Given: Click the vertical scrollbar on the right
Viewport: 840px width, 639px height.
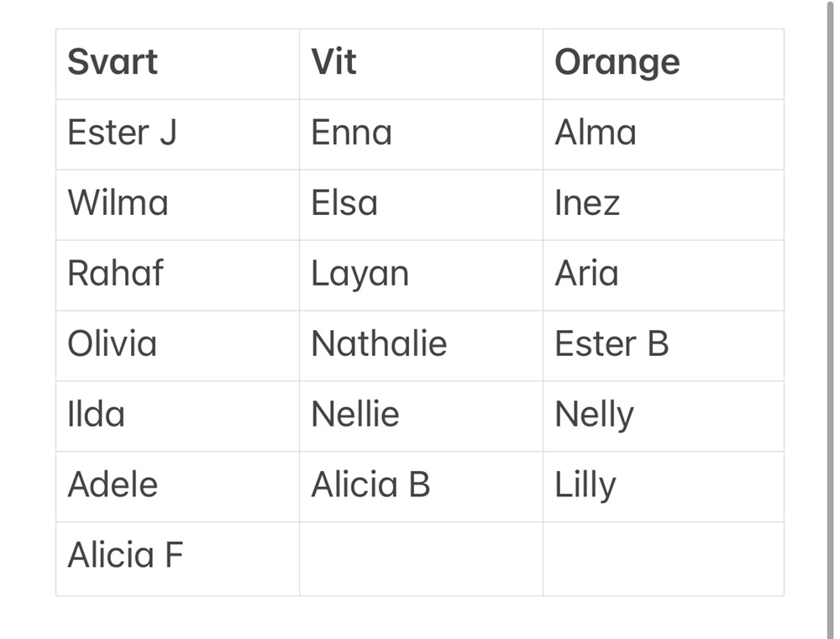Looking at the screenshot, I should tap(830, 319).
